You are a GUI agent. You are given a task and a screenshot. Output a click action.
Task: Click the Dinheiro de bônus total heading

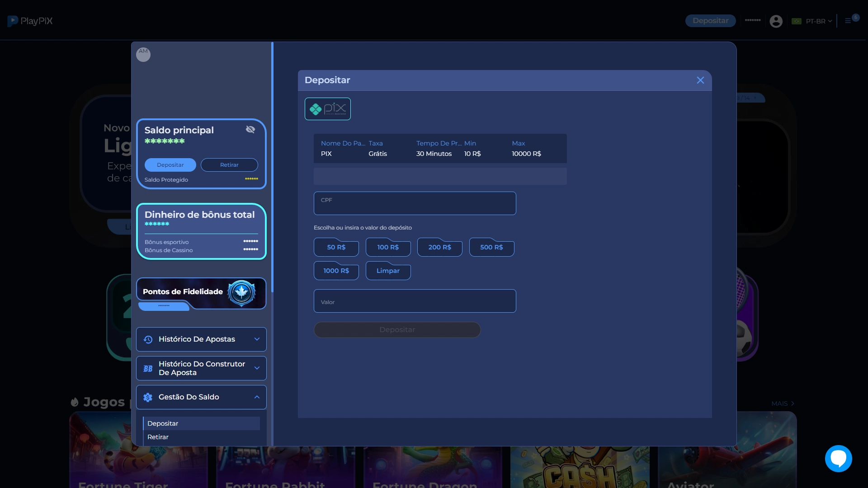(x=199, y=215)
